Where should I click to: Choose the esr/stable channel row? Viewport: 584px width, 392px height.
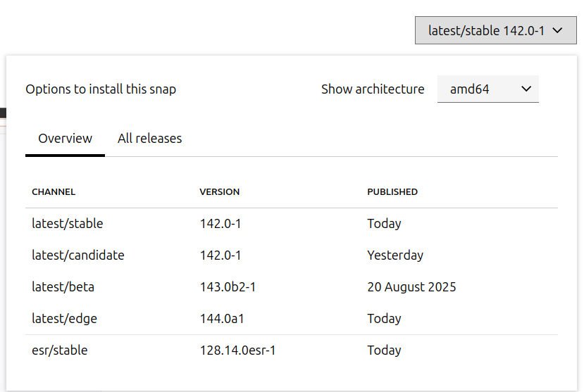60,350
